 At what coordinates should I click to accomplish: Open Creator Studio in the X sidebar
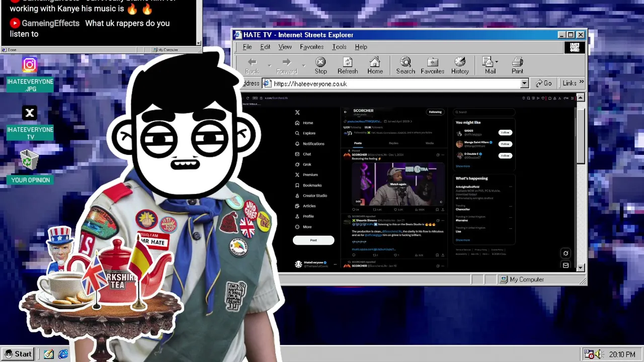pyautogui.click(x=311, y=196)
